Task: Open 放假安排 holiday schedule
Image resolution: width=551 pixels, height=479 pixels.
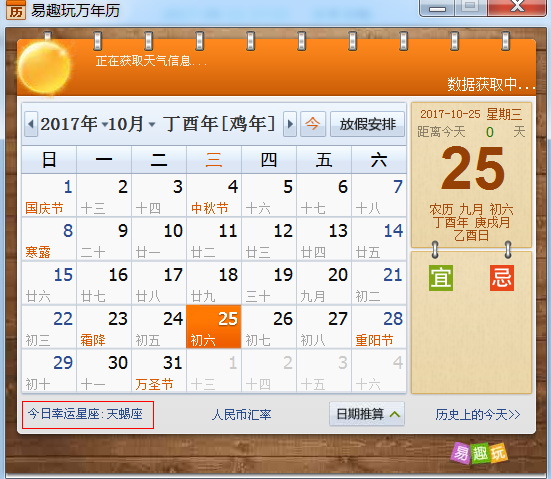Action: [x=368, y=124]
